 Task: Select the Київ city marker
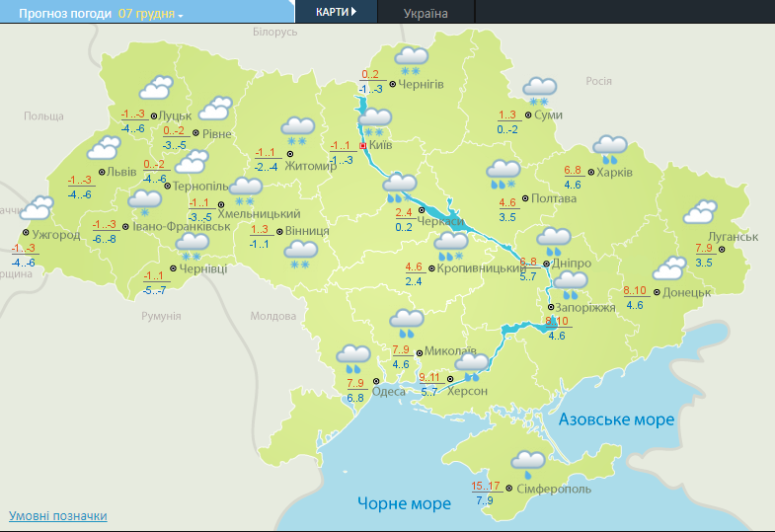point(362,145)
